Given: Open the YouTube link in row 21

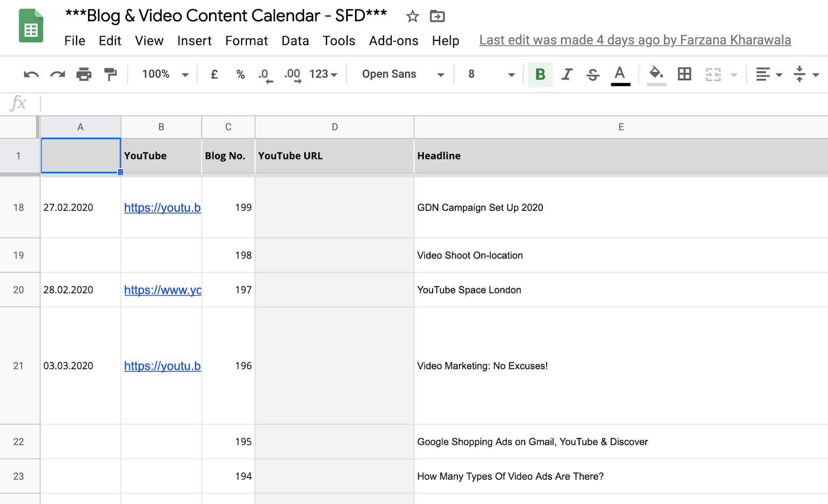Looking at the screenshot, I should (x=162, y=366).
